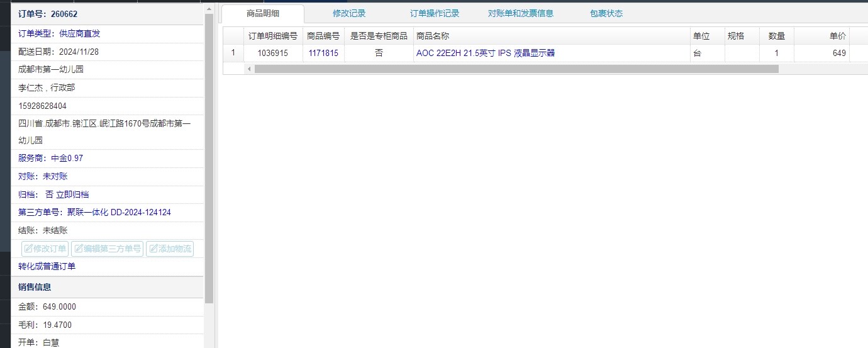Screen dimensions: 868x348
Task: Click the 规格 column header
Action: tap(742, 36)
